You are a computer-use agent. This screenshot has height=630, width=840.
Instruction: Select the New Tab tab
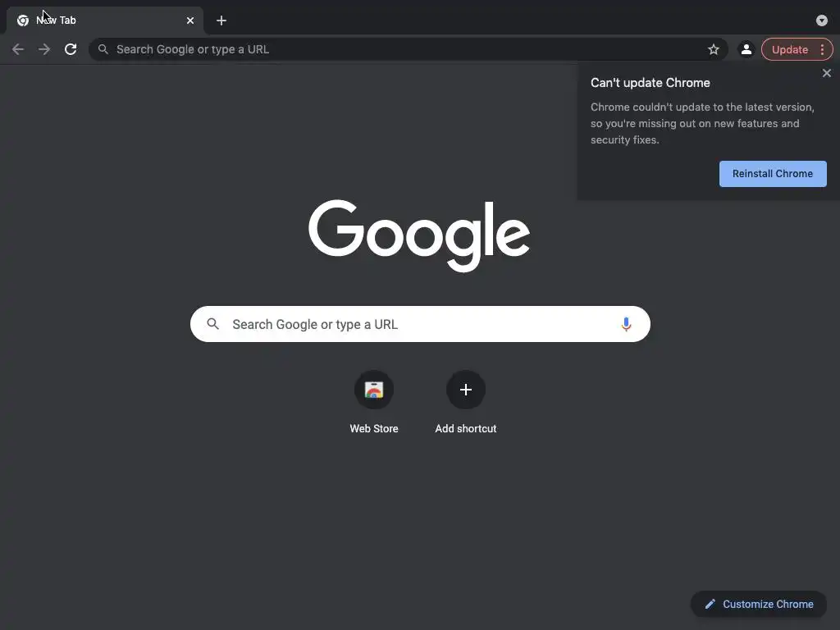(104, 21)
